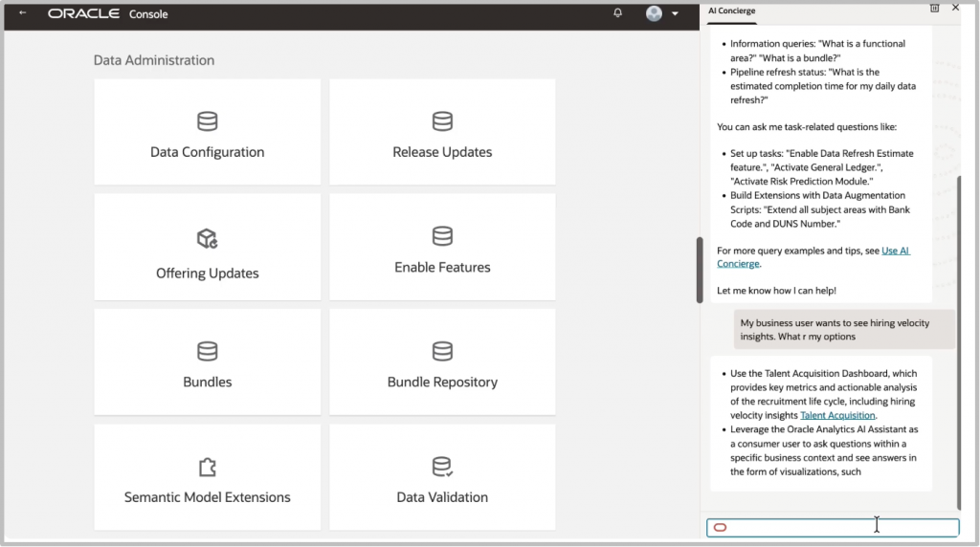Open the Bundle Repository tile label
The image size is (980, 547).
pos(442,383)
